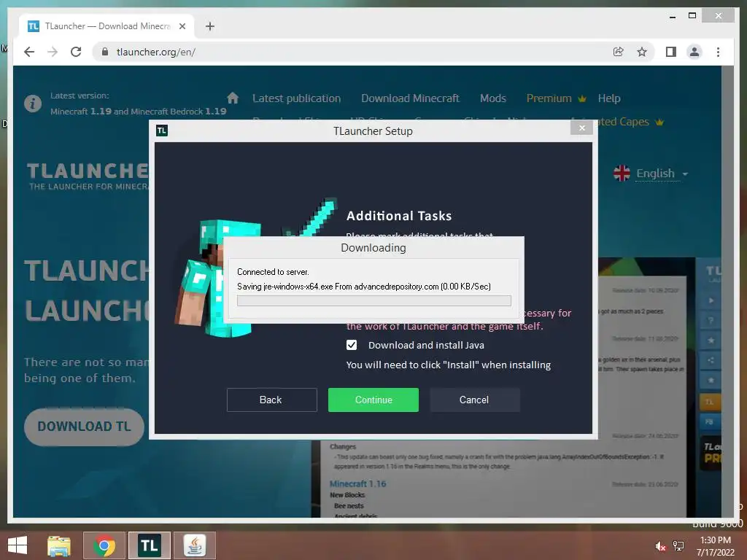Click the TL icon in Setup title bar
This screenshot has width=747, height=560.
(162, 131)
